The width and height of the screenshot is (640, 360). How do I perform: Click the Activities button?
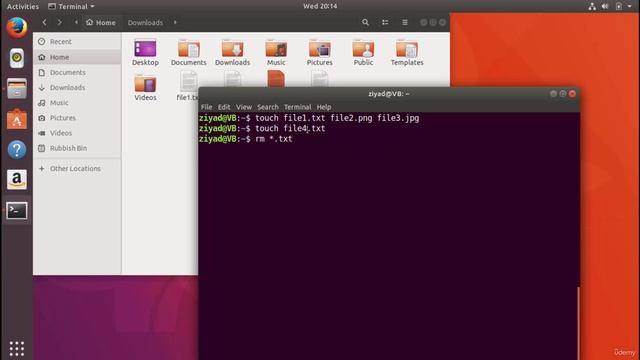23,6
